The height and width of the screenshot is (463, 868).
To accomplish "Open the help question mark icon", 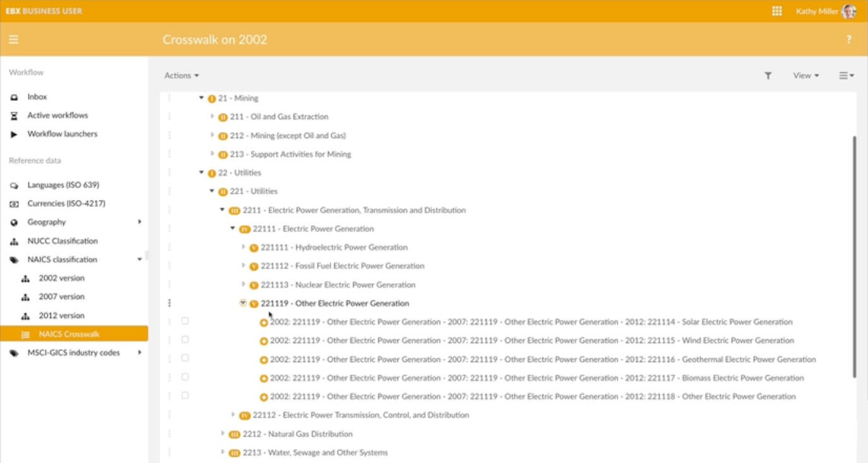I will [x=848, y=39].
